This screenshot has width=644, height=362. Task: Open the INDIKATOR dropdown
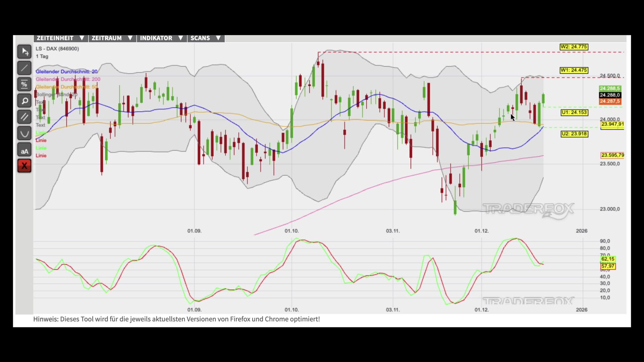coord(161,38)
